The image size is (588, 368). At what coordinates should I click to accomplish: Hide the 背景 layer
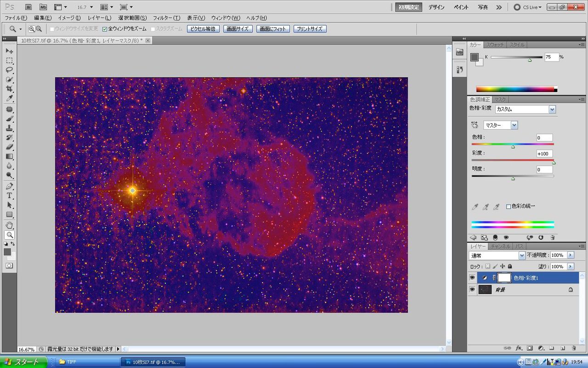coord(472,290)
